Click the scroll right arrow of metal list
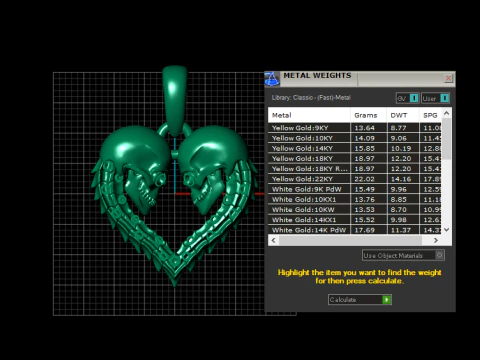This screenshot has width=480, height=360. point(436,240)
